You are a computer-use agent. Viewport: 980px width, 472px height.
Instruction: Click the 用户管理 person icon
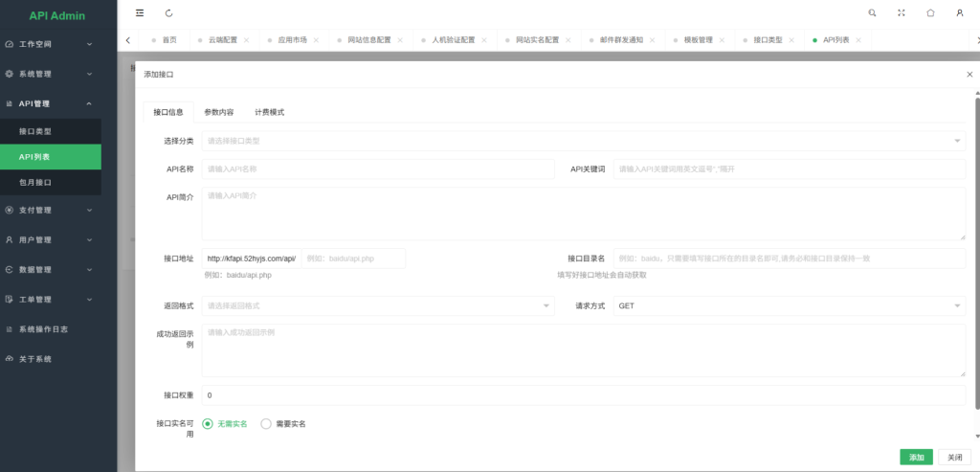10,239
